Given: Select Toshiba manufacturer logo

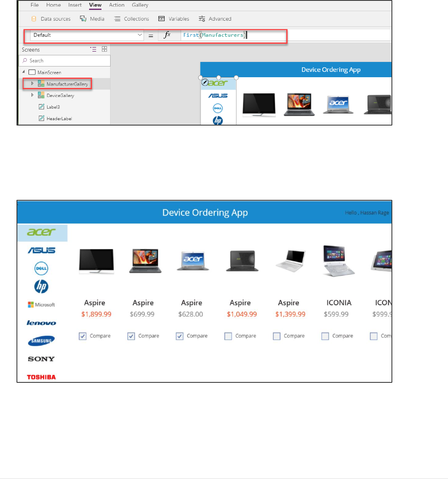Looking at the screenshot, I should [41, 377].
